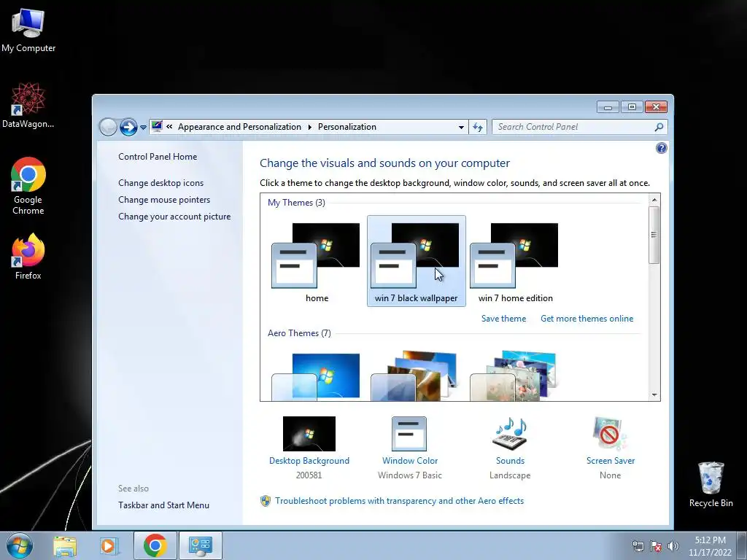Screen dimensions: 747x560
Task: Expand the address bar history dropdown
Action: click(461, 127)
